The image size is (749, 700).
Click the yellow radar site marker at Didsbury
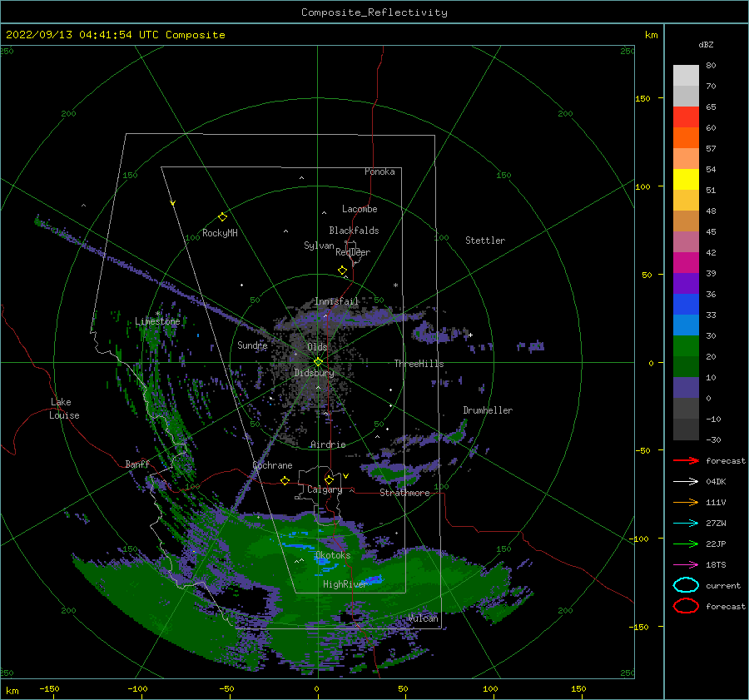click(x=318, y=362)
